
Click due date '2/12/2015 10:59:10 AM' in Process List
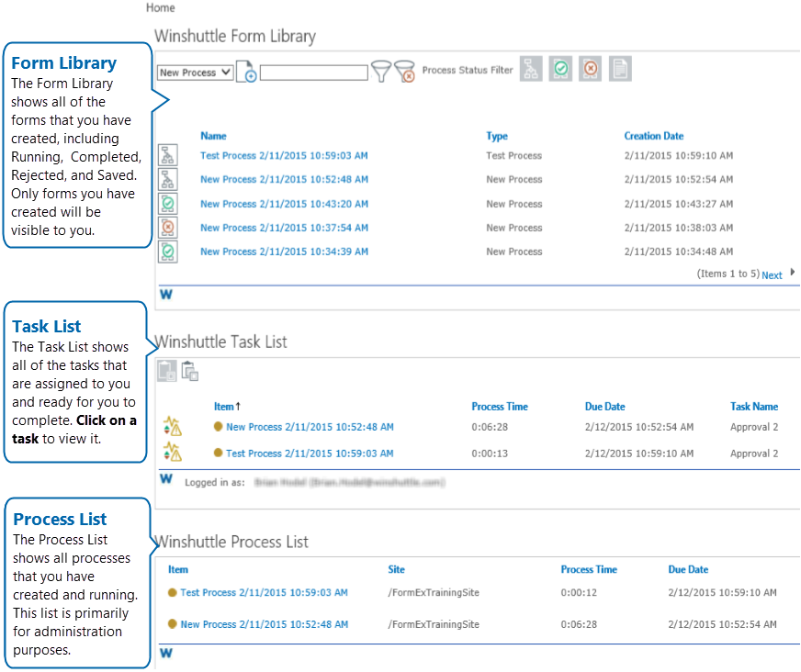(x=722, y=592)
